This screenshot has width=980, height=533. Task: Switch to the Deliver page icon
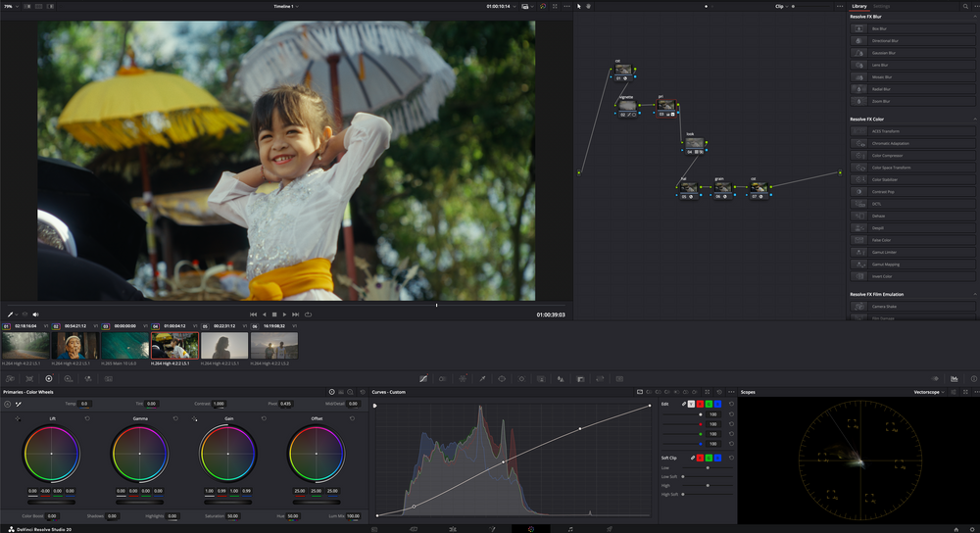(x=610, y=529)
